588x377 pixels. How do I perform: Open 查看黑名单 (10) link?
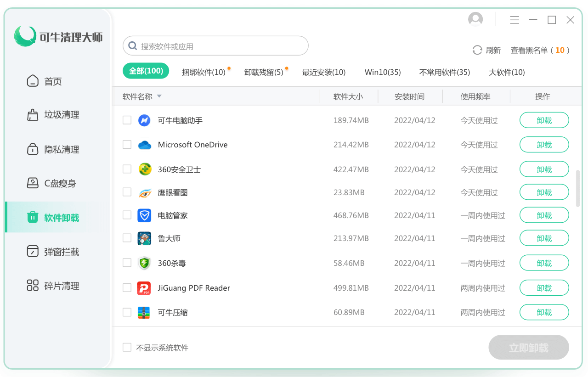click(x=540, y=50)
